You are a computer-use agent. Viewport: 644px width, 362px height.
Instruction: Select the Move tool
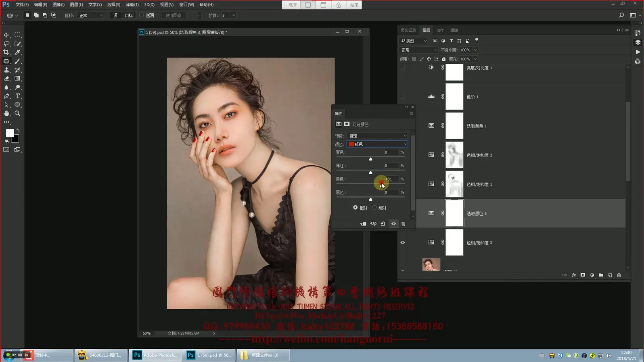click(6, 35)
